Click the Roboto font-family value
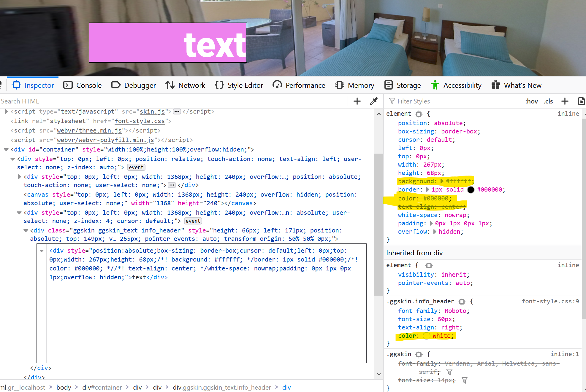Viewport: 586px width, 392px height. (455, 311)
